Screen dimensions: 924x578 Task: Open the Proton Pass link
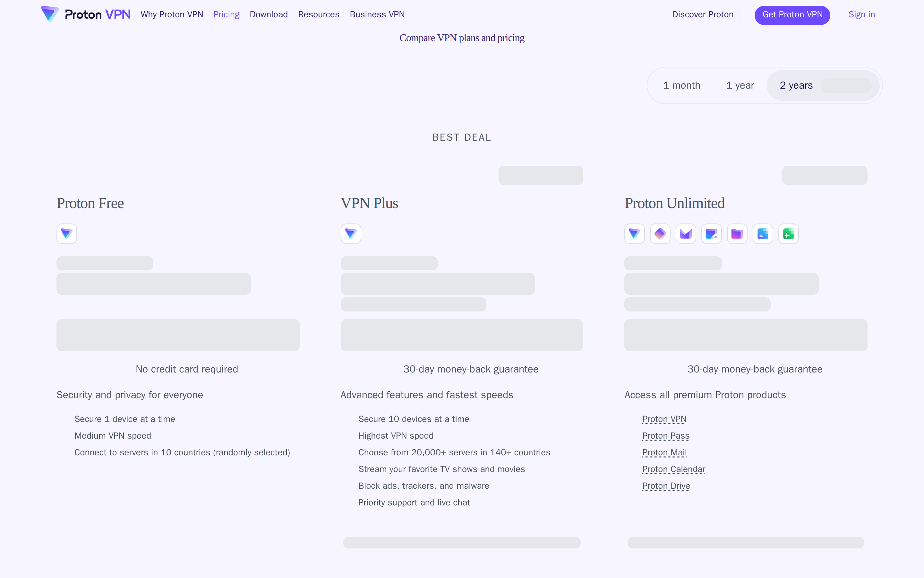click(x=666, y=436)
